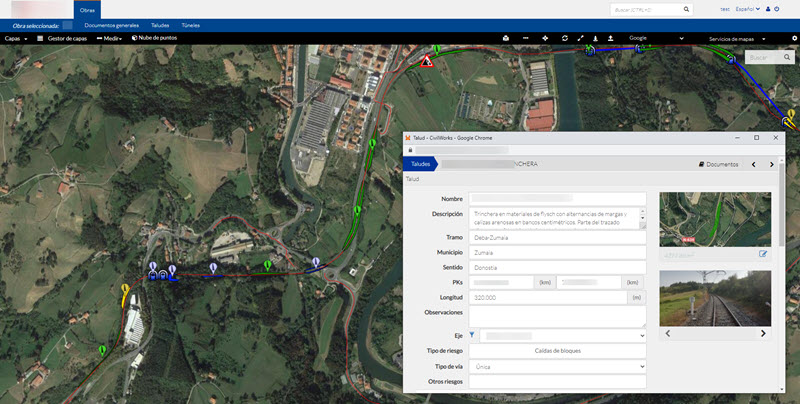Click the expand fullscreen arrows icon
Viewport: 800px width, 404px height.
pyautogui.click(x=580, y=38)
